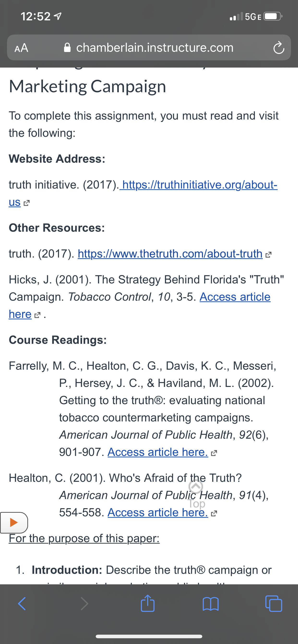Tap the padlock icon in address bar
Image resolution: width=298 pixels, height=644 pixels.
tap(67, 47)
